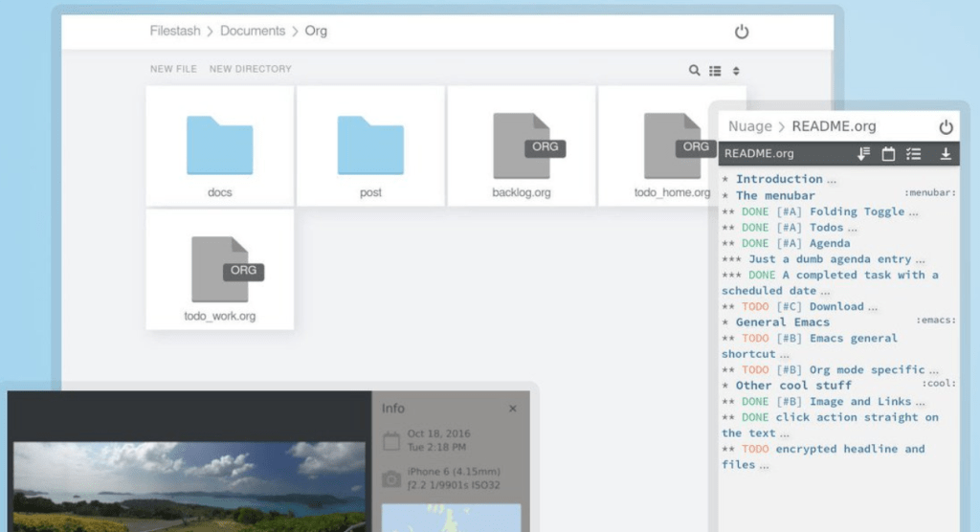
Task: Toggle the list/grid view layout icon
Action: click(715, 70)
